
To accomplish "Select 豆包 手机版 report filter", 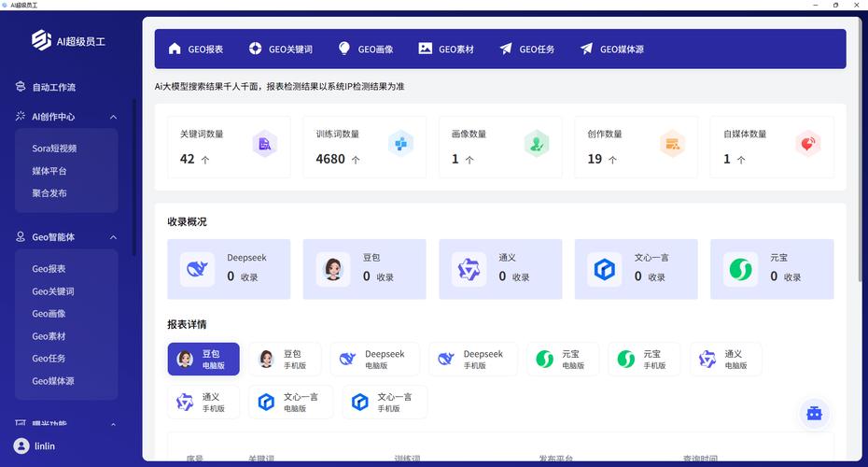I will point(285,359).
